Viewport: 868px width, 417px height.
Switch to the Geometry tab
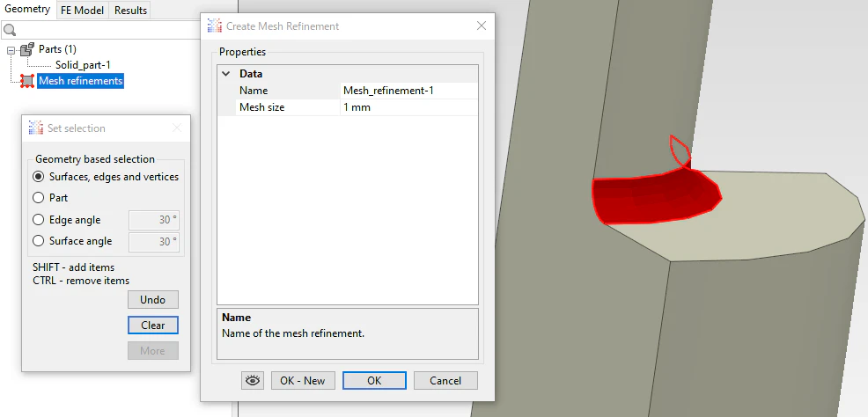27,10
